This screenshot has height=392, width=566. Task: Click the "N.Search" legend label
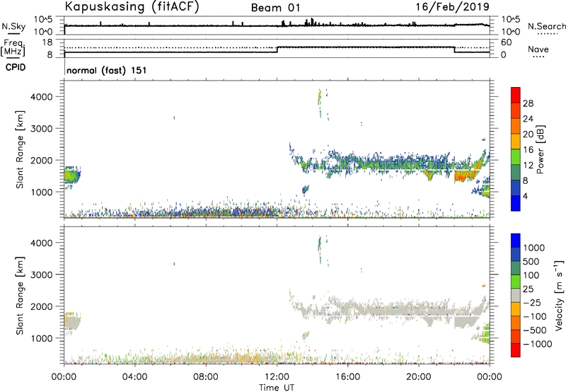(x=546, y=26)
